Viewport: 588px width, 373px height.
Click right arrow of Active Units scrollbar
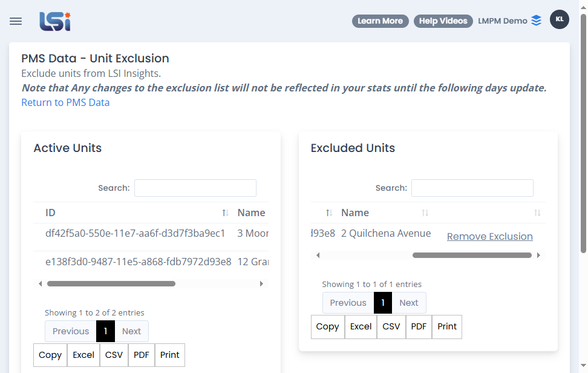tap(261, 284)
